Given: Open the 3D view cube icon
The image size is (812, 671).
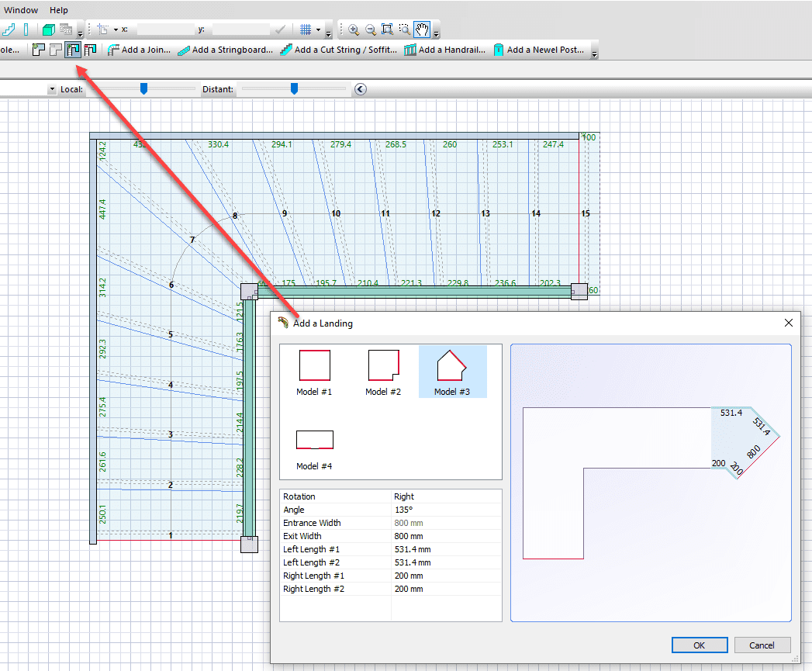Looking at the screenshot, I should (49, 29).
